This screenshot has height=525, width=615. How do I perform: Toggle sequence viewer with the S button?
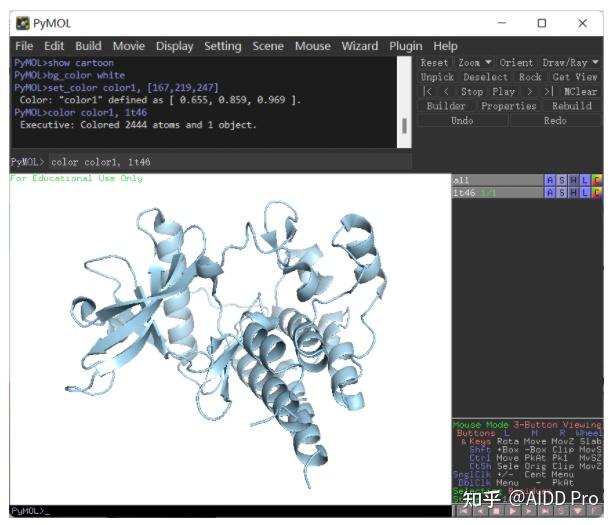click(561, 511)
